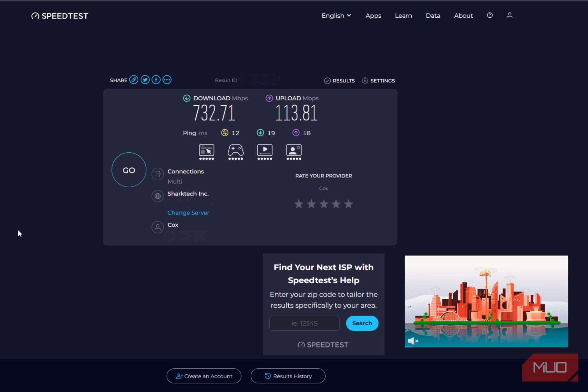Click the 732.71 download speed value
This screenshot has width=588, height=392.
[214, 113]
